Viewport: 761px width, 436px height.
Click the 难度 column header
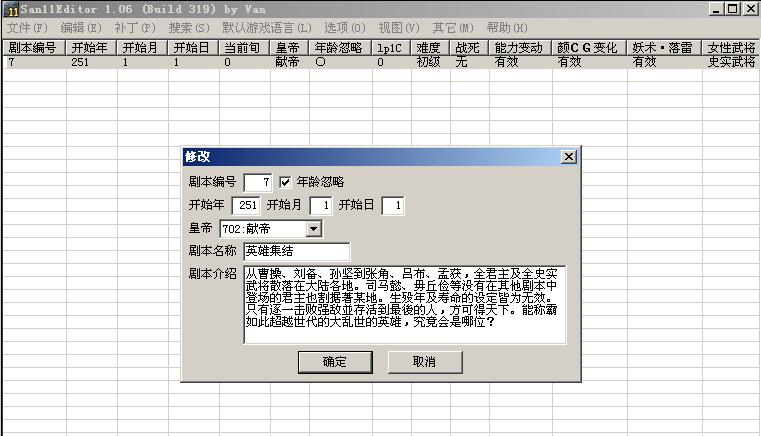pyautogui.click(x=428, y=47)
